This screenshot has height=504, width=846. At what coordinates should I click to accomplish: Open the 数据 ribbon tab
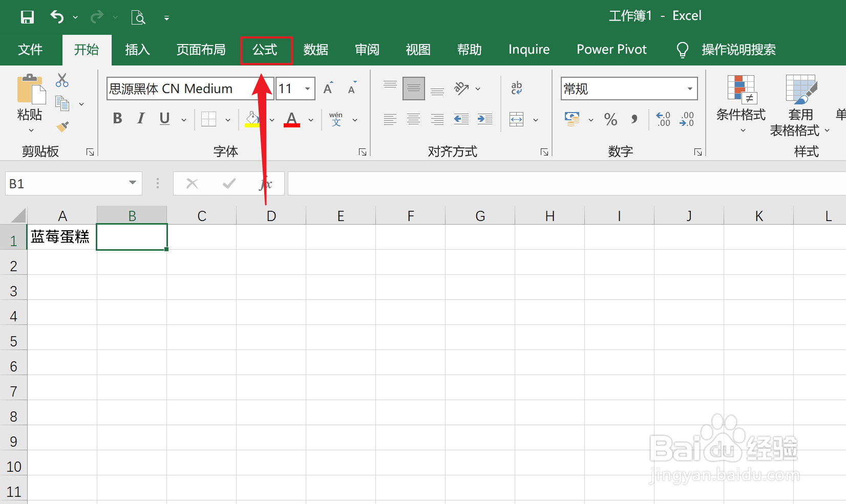[316, 50]
